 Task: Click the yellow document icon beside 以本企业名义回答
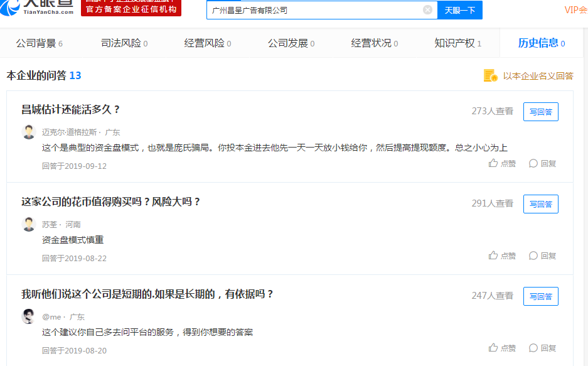[x=489, y=75]
